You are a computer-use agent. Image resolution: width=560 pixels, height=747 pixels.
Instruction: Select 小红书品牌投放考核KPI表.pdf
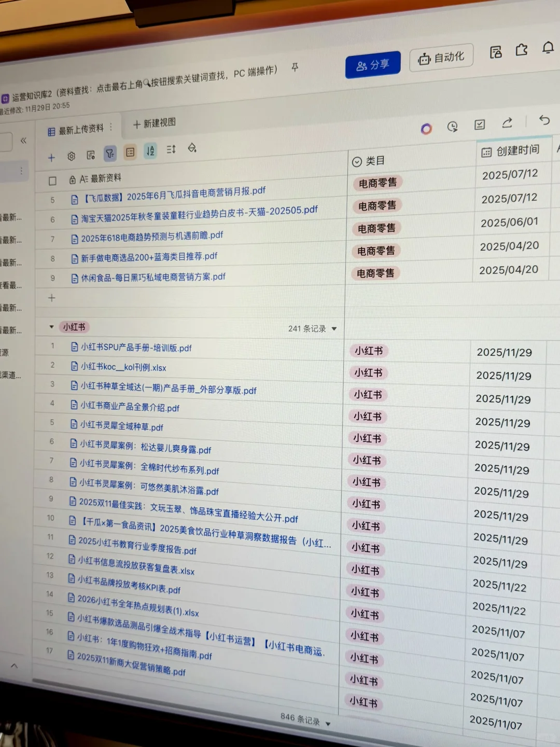(x=129, y=584)
